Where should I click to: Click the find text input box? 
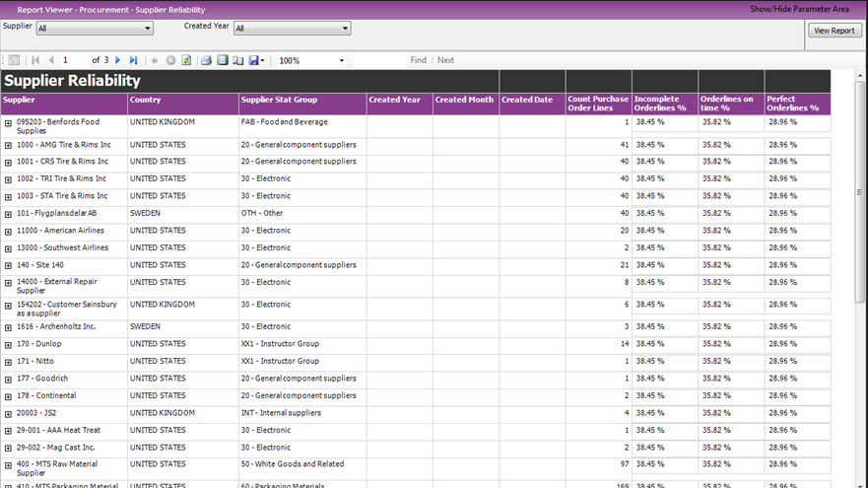tap(379, 60)
